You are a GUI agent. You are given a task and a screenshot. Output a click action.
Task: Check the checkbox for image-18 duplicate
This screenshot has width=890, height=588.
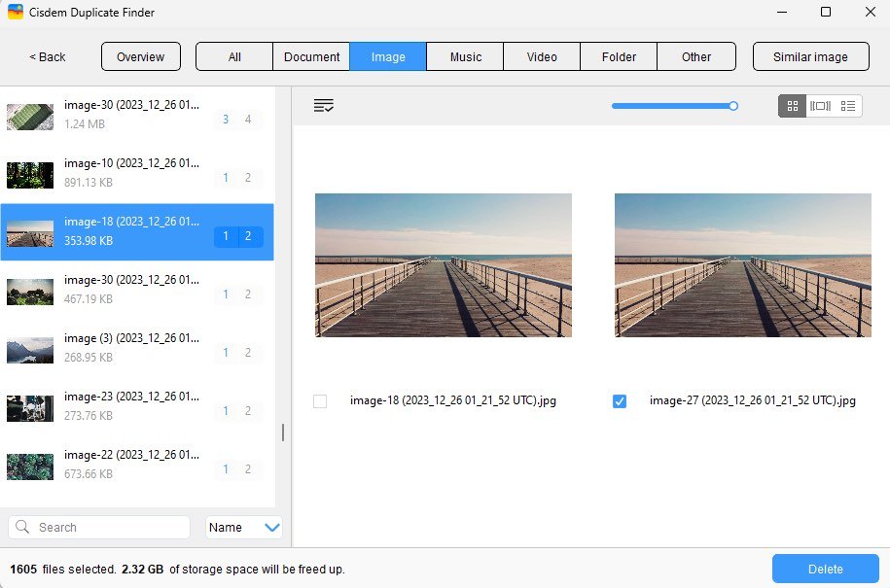point(320,400)
